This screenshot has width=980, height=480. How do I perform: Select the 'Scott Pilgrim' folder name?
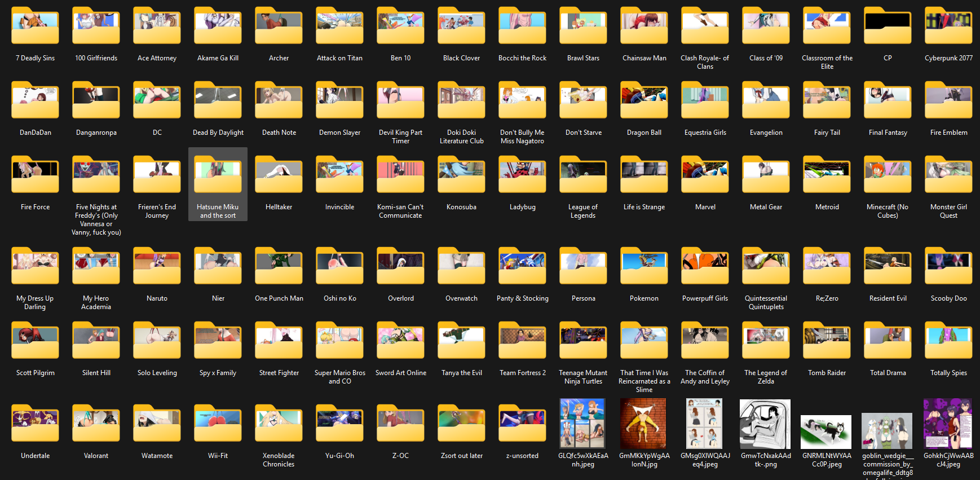[35, 373]
